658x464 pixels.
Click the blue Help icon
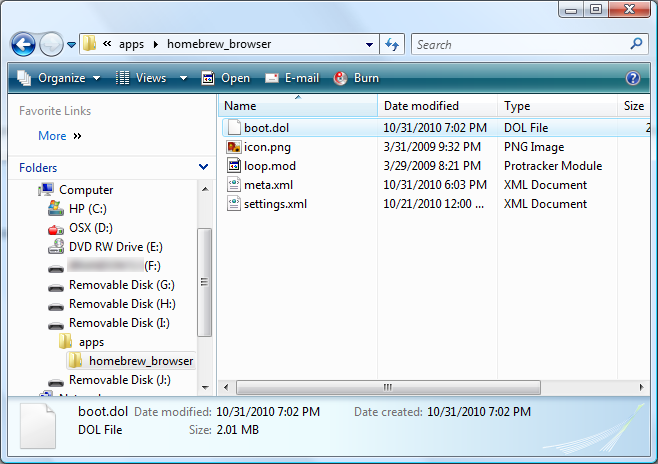click(x=632, y=78)
